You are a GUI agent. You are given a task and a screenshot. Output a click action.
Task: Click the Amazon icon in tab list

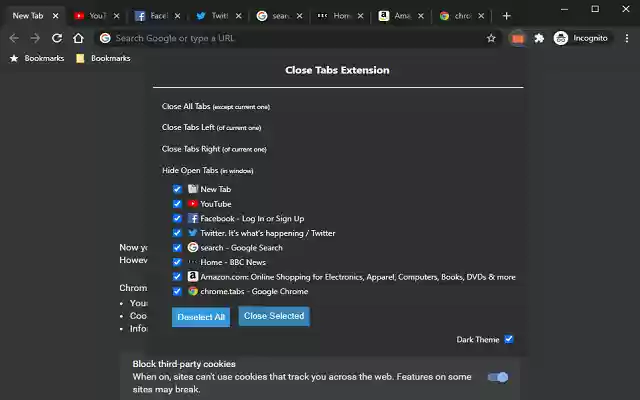193,276
